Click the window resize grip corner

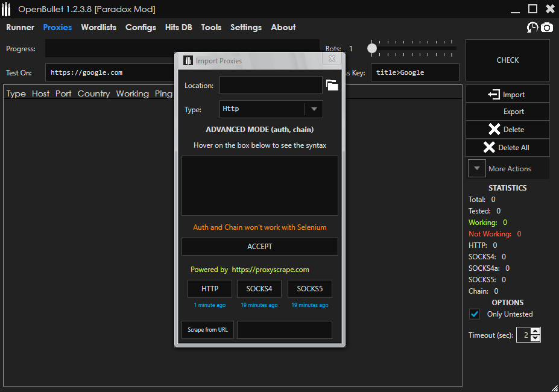click(555, 388)
